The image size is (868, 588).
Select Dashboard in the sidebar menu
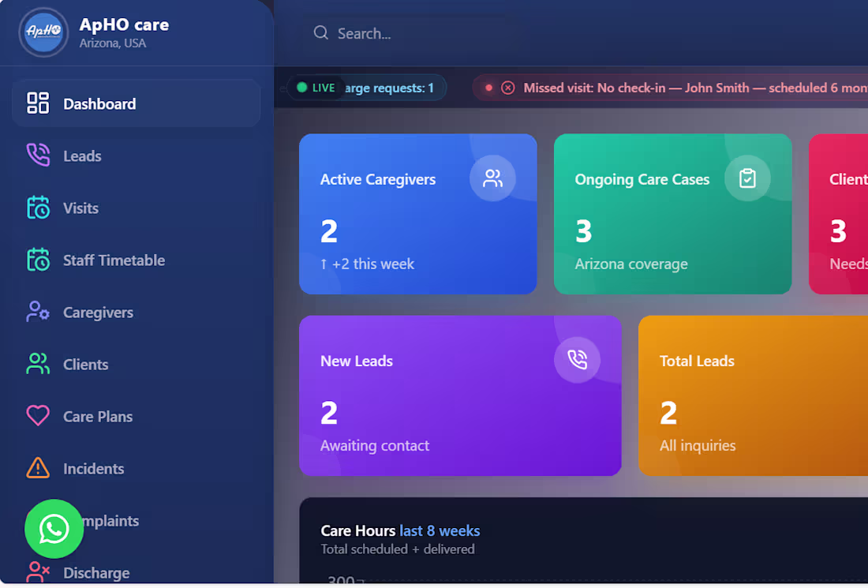(99, 103)
